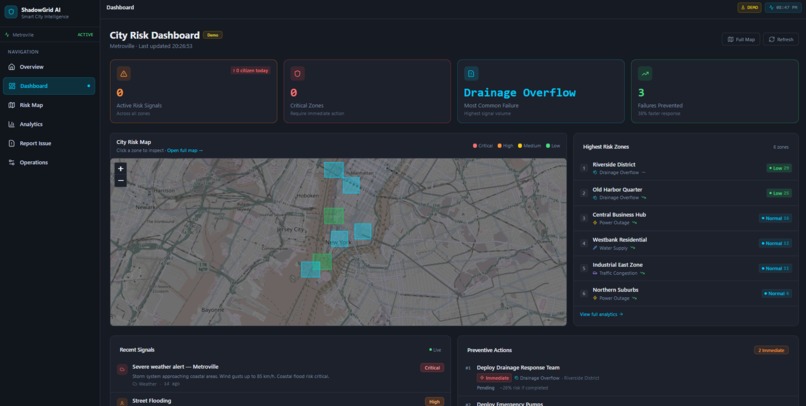Click the Analytics bar chart icon
806x406 pixels.
pos(12,124)
